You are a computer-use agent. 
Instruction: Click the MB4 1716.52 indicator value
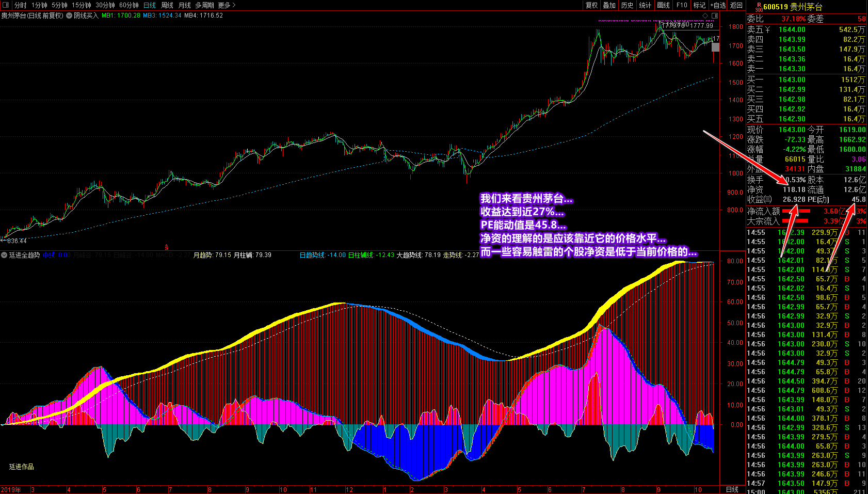203,15
